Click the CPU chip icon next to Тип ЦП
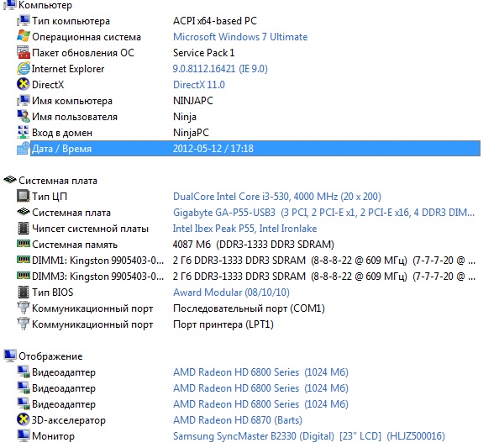This screenshot has width=499, height=448. 24,196
